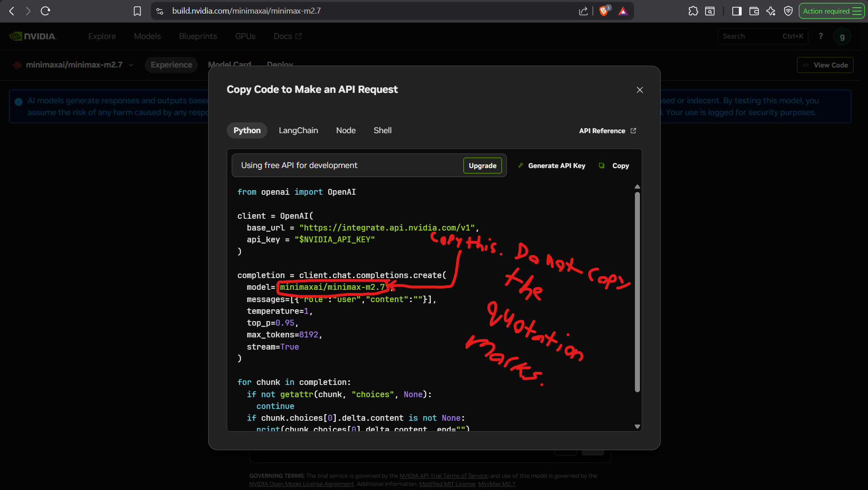Click the 'top_p=0.95' line

pos(272,323)
